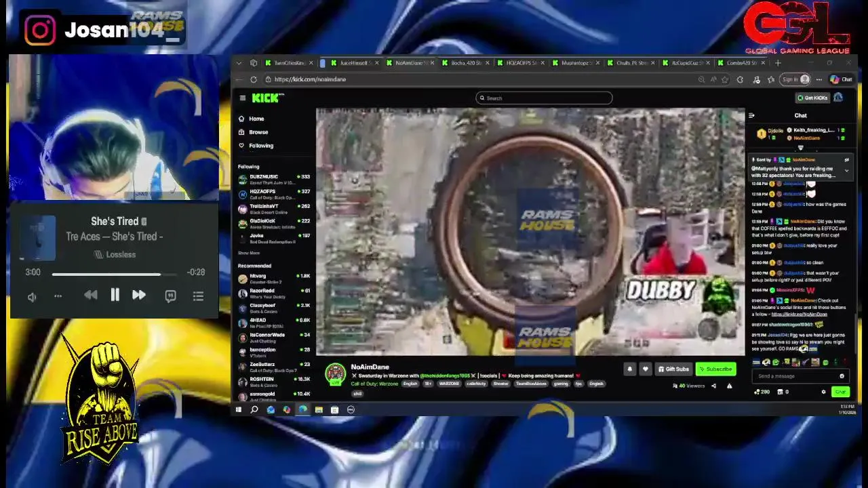The image size is (868, 488).
Task: Add page to favorites star icon
Action: tap(725, 79)
